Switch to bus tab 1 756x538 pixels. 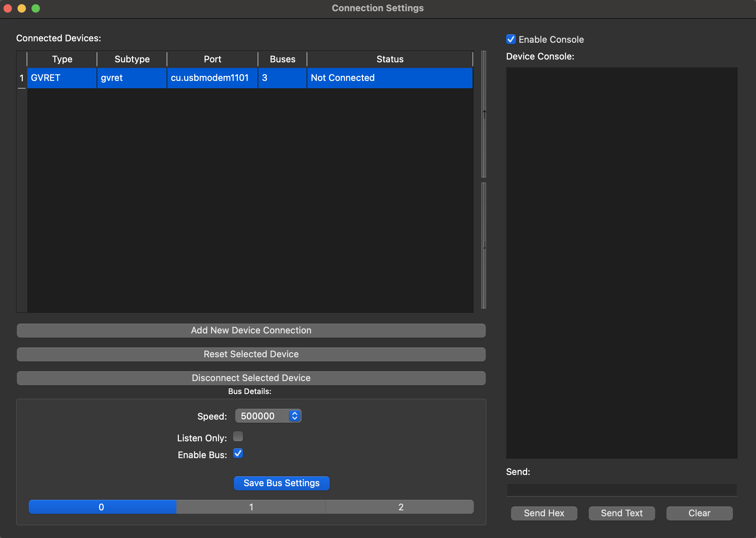pos(251,507)
